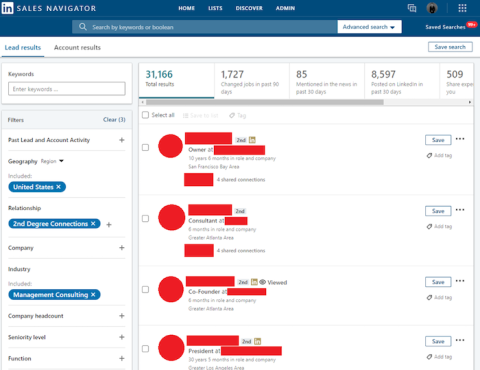Screen dimensions: 480x370
Task: Open LISTS in the top navigation
Action: [x=215, y=8]
